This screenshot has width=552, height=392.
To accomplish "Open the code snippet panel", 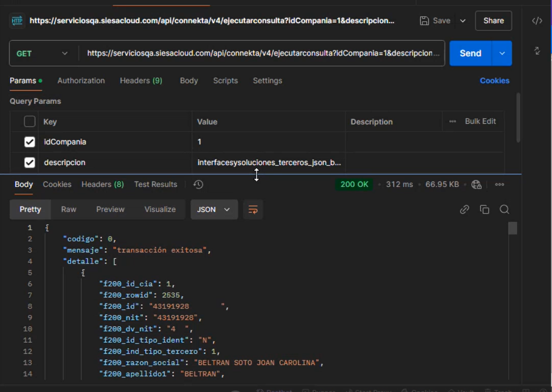I will click(536, 21).
